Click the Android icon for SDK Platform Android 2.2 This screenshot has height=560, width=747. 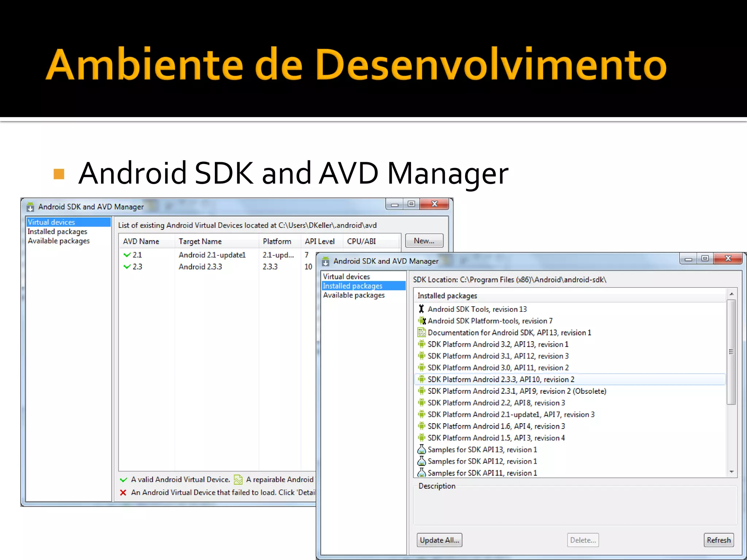422,402
